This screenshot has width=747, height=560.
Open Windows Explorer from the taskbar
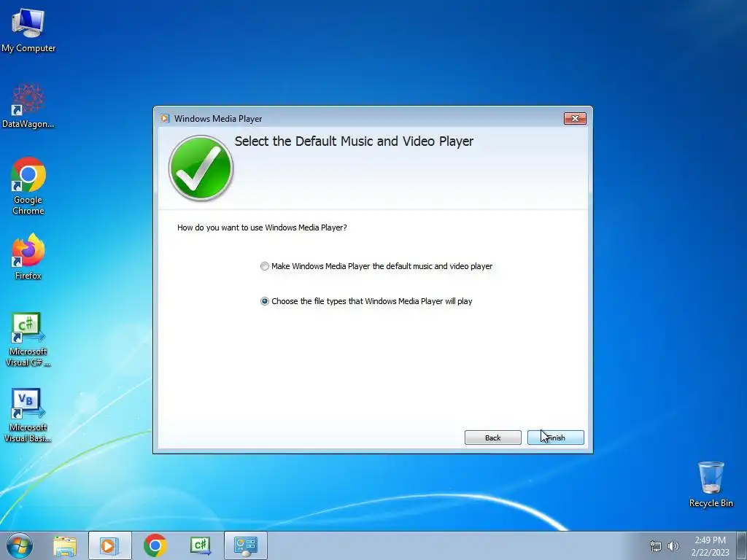coord(65,545)
